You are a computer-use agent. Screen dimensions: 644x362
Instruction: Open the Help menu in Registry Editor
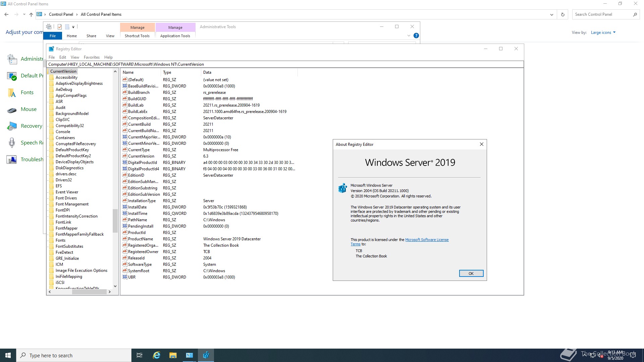coord(108,57)
